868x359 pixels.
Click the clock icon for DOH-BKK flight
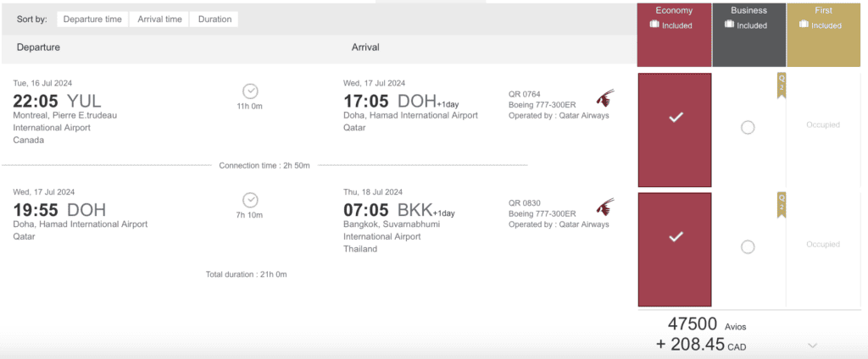(x=250, y=200)
